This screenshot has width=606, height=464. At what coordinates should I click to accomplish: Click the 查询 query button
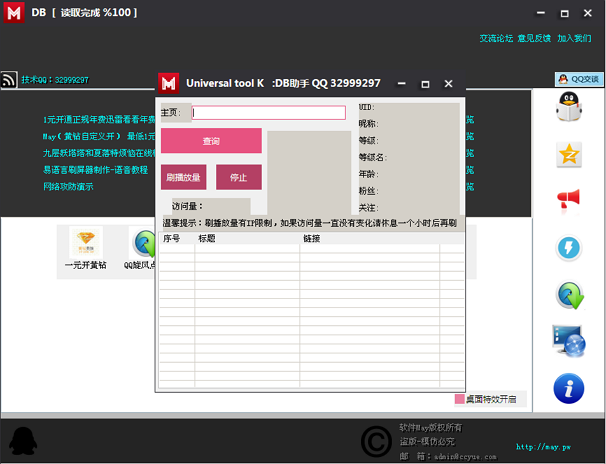[x=211, y=141]
